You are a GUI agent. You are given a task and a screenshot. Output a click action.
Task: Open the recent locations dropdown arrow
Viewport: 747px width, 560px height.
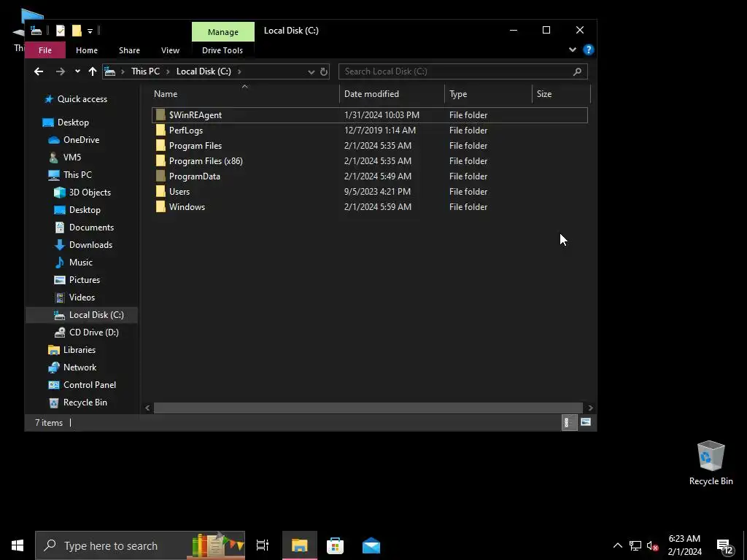(77, 71)
